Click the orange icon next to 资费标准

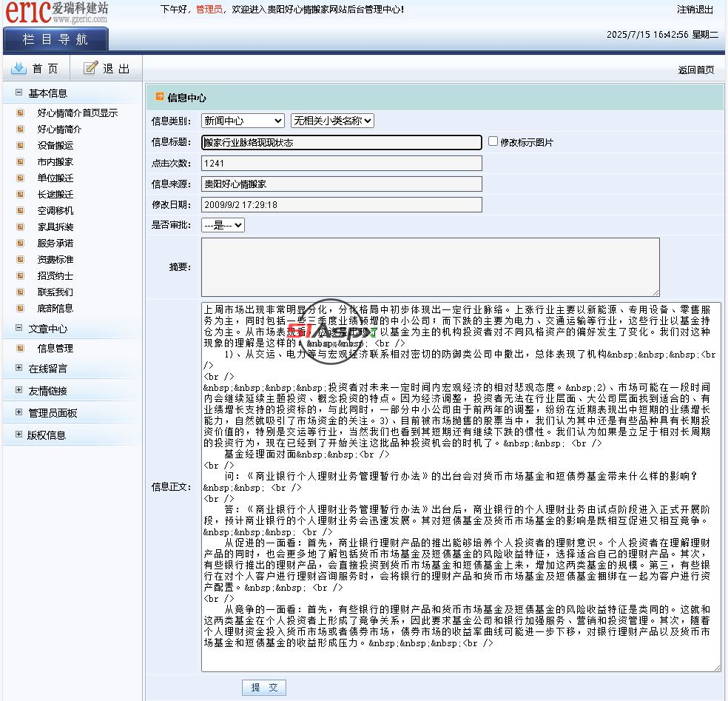[20, 259]
